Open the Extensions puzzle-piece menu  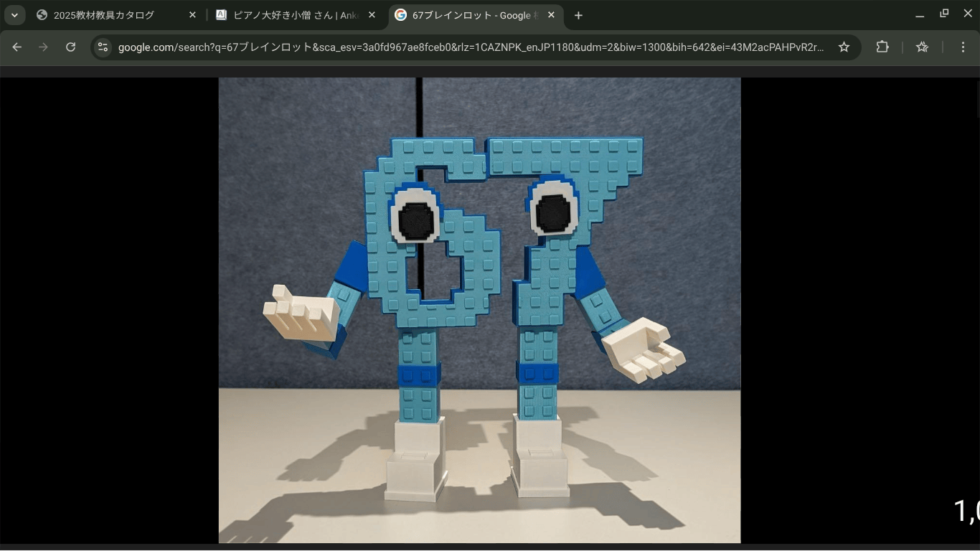click(x=882, y=47)
